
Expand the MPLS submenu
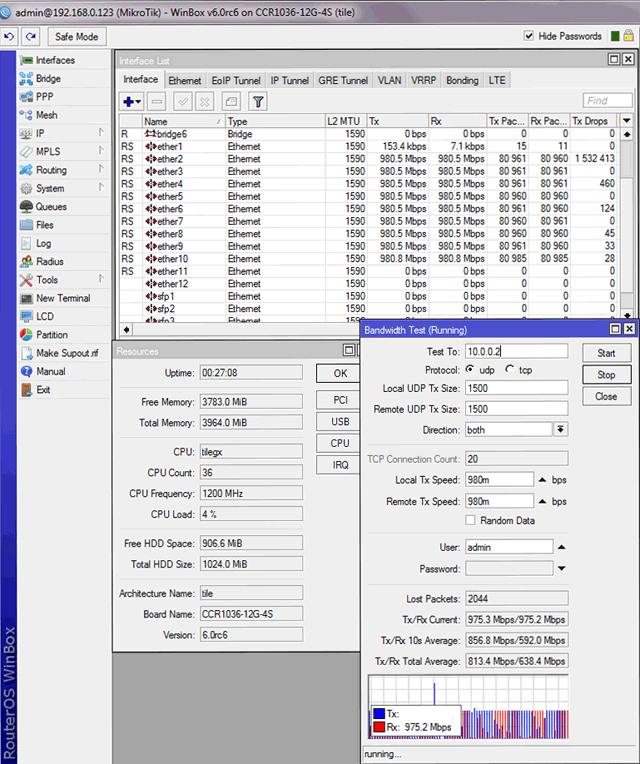(101, 150)
